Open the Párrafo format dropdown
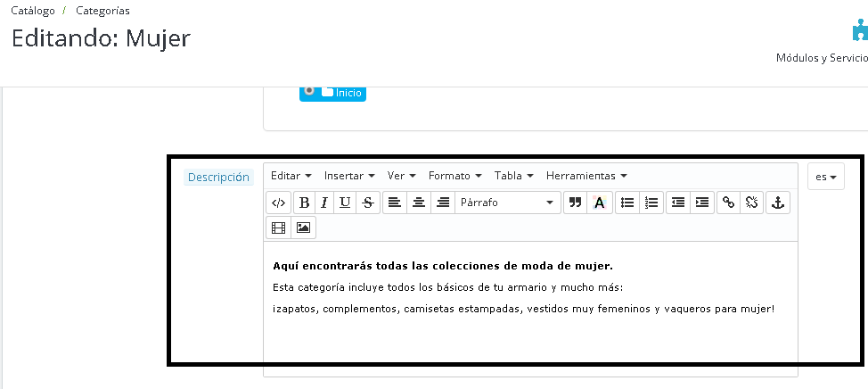 pos(507,203)
